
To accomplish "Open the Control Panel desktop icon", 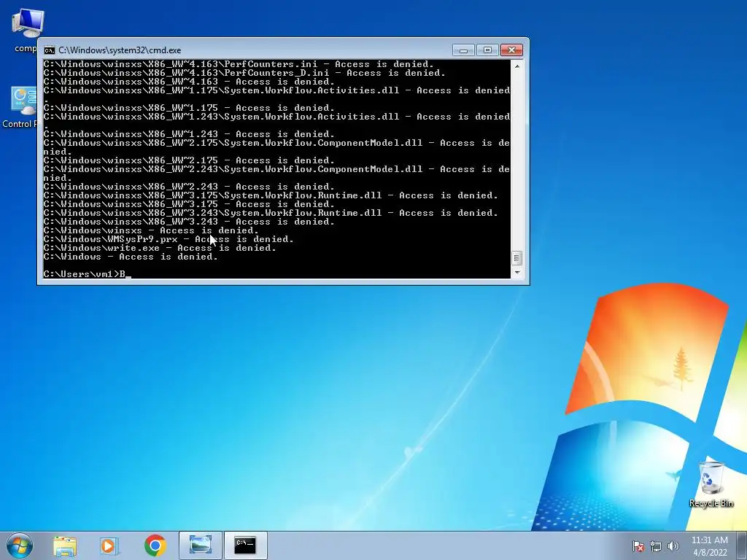I will (x=20, y=108).
